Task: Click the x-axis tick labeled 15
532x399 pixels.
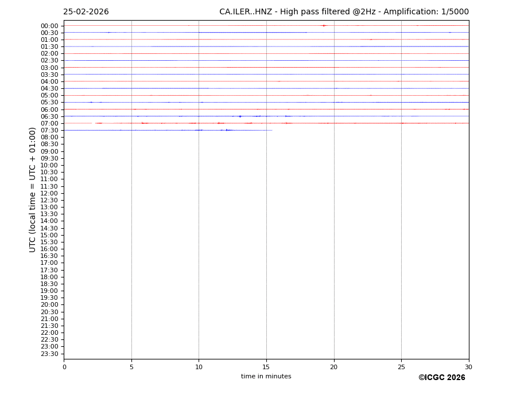Action: pos(266,367)
